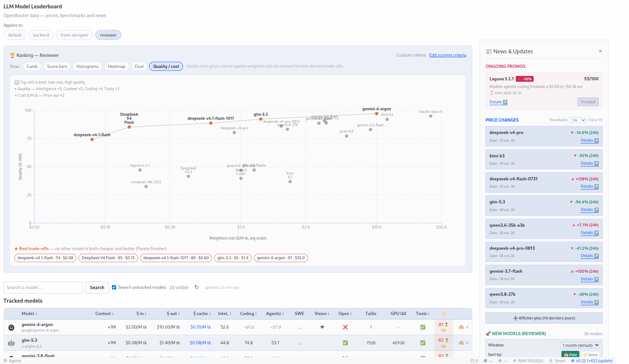Click the kimi-k3 point on chart
Viewport: 629px width, 364px height.
click(x=387, y=119)
